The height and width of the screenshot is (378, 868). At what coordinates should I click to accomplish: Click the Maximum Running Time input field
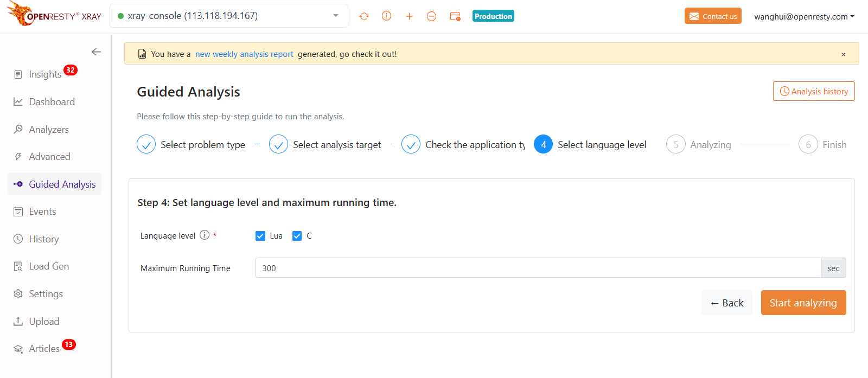(x=538, y=268)
